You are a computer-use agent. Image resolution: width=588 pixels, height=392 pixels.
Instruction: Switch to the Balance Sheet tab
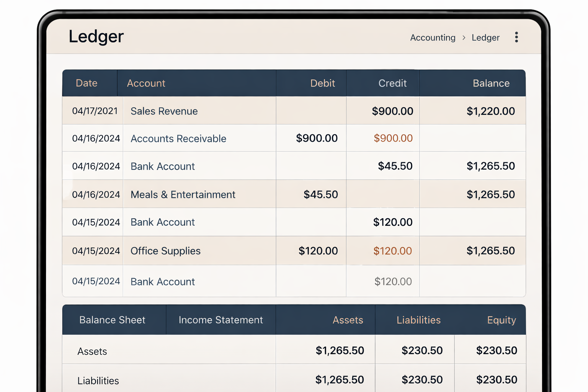click(x=113, y=320)
